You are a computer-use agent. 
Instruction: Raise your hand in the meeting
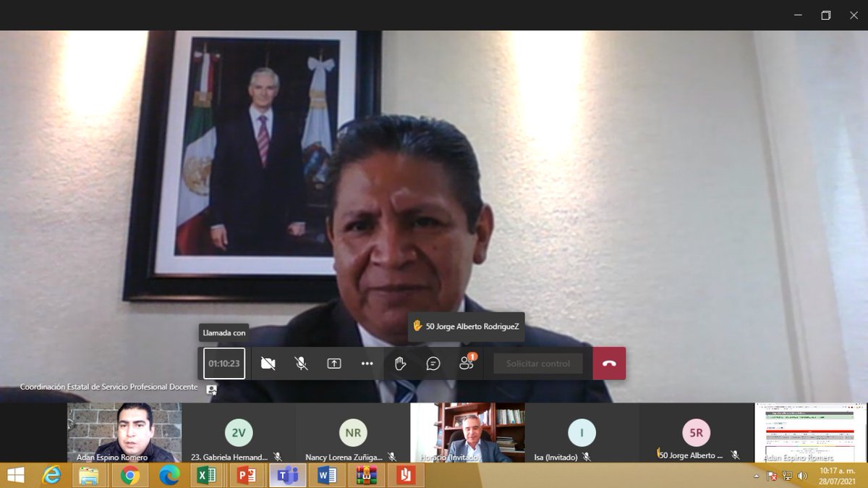400,363
